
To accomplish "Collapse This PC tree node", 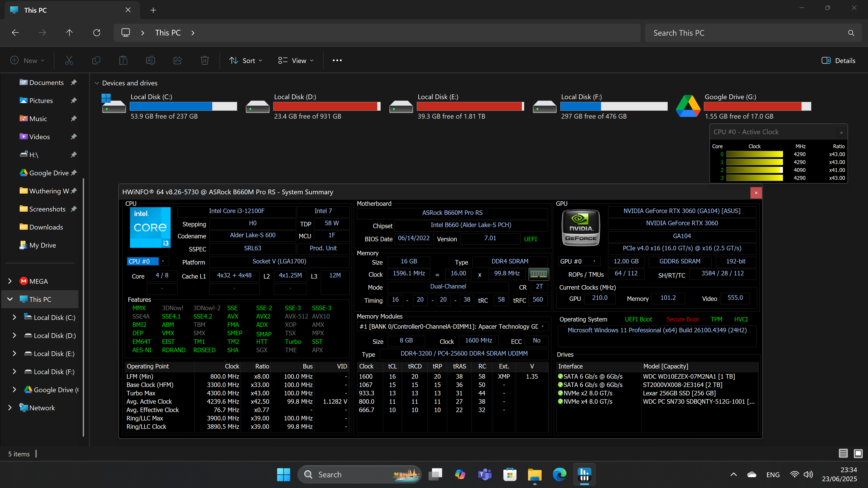I will point(10,299).
